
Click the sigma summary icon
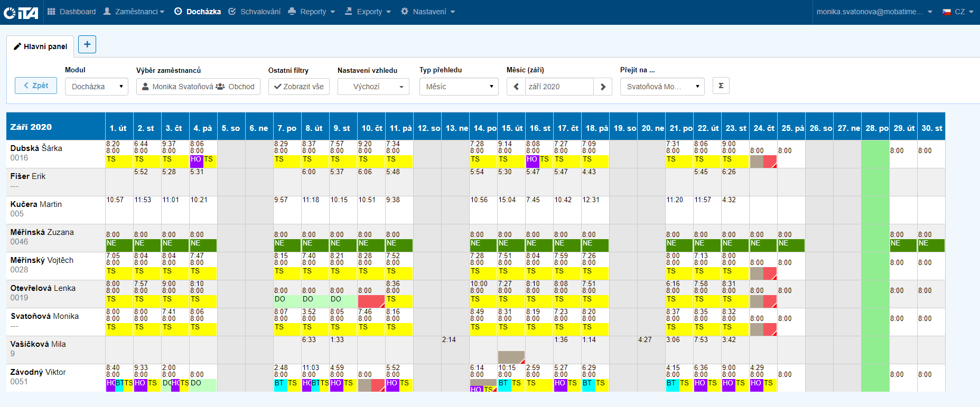721,86
